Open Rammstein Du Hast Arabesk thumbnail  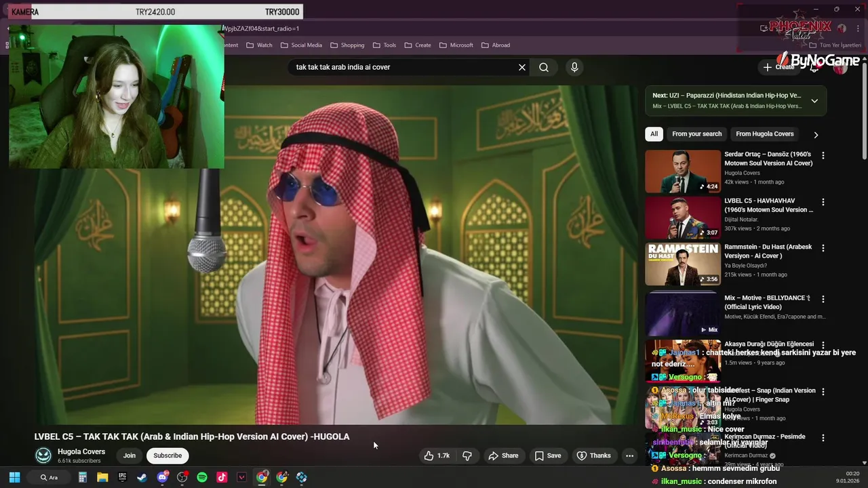tap(683, 264)
